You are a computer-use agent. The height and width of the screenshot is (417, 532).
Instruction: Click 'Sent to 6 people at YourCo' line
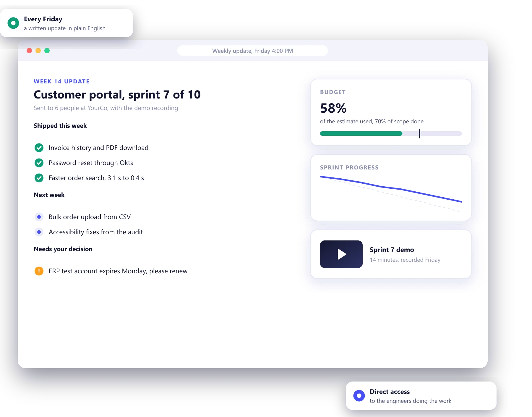click(x=106, y=108)
